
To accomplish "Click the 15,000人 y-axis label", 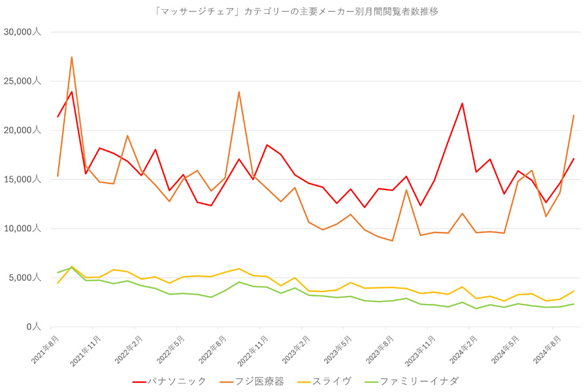I will click(22, 179).
